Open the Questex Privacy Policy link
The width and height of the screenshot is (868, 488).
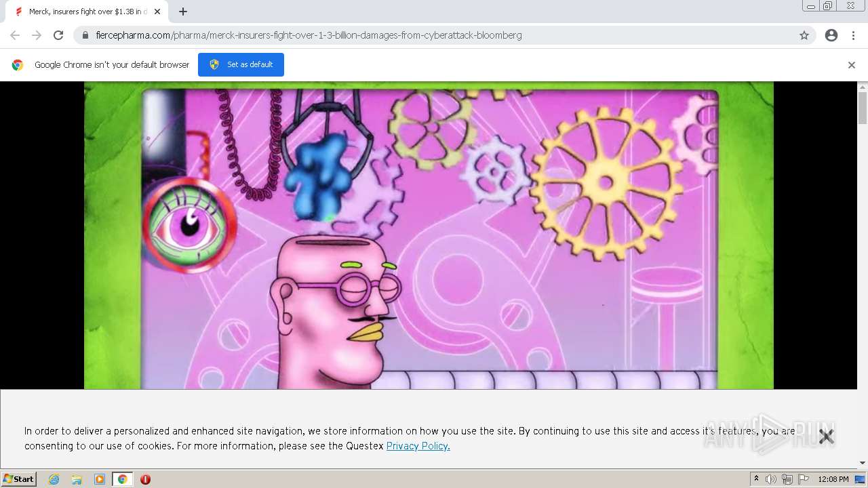(418, 446)
